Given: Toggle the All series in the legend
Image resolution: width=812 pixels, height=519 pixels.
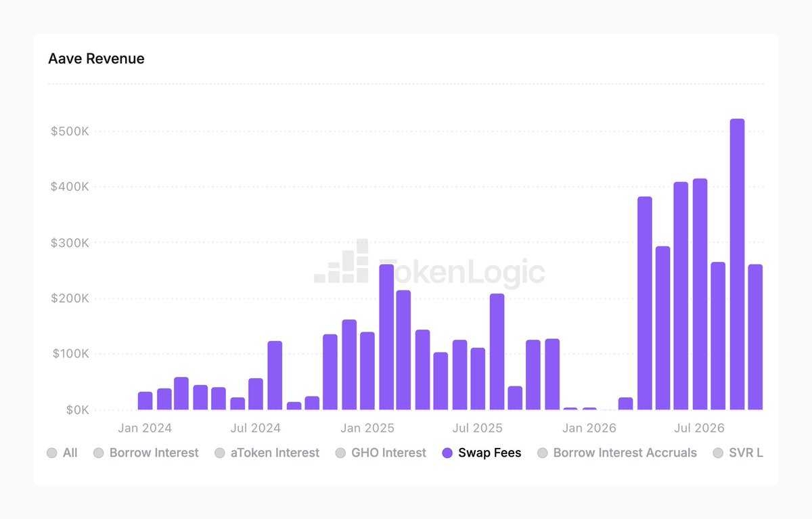Looking at the screenshot, I should click(62, 453).
